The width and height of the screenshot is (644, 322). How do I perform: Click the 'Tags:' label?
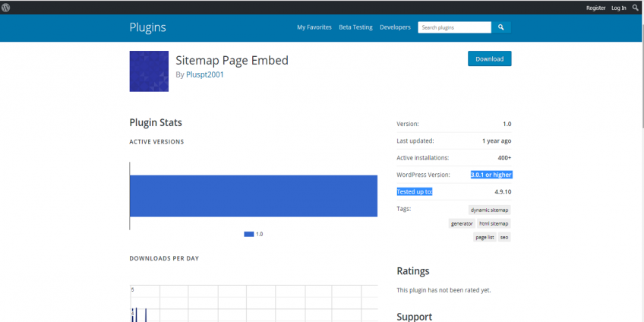404,209
